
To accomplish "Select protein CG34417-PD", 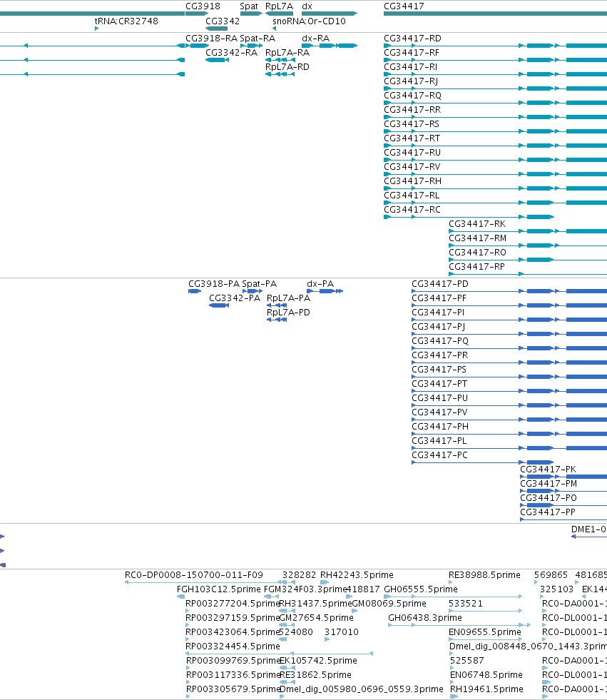I will pyautogui.click(x=440, y=284).
